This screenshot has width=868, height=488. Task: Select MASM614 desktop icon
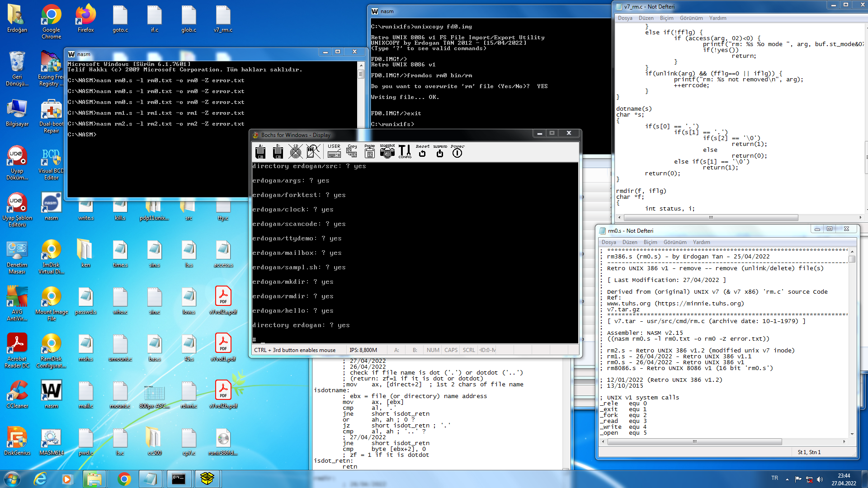51,441
